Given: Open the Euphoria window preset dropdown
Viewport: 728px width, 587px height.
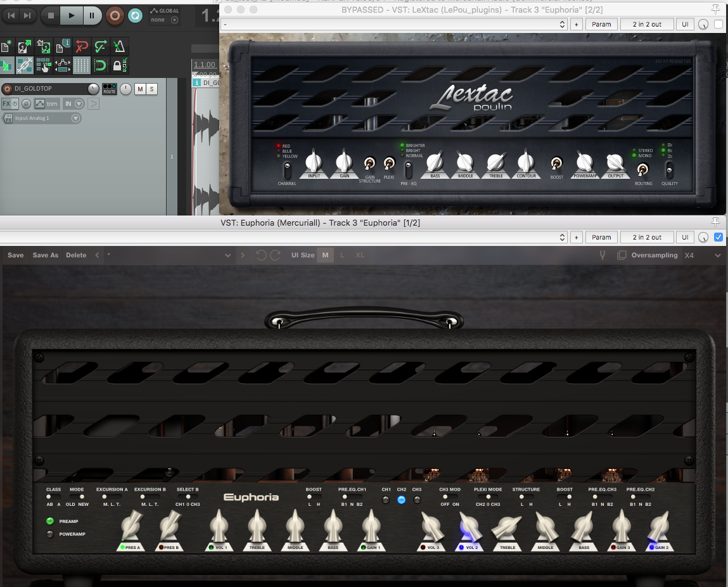Looking at the screenshot, I should [284, 237].
